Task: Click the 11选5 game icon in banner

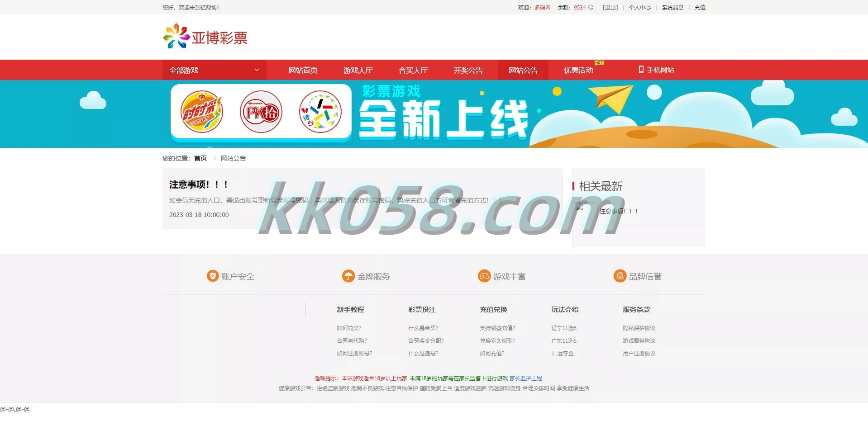Action: 320,112
